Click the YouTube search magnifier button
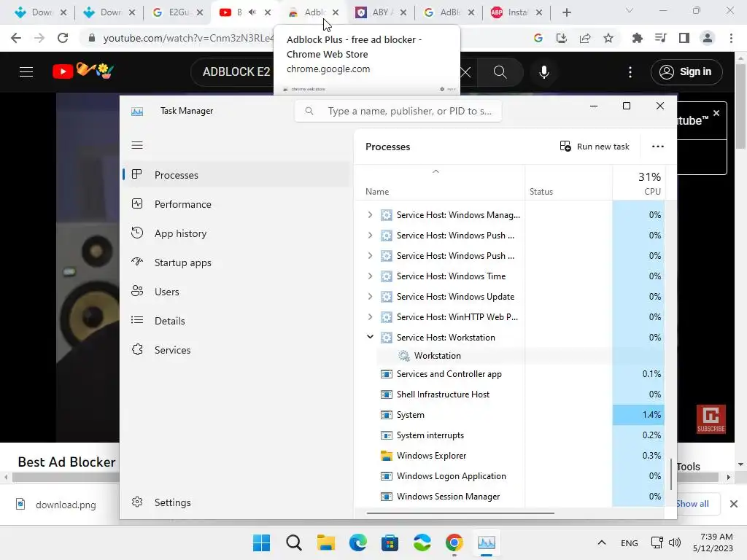Viewport: 747px width, 560px height. [x=500, y=72]
